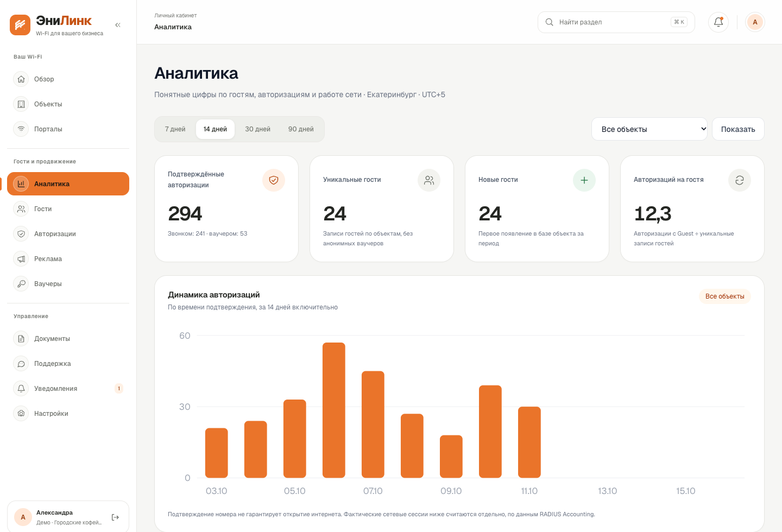This screenshot has width=782, height=532.
Task: Click the value 294 on authorizations card
Action: [185, 214]
